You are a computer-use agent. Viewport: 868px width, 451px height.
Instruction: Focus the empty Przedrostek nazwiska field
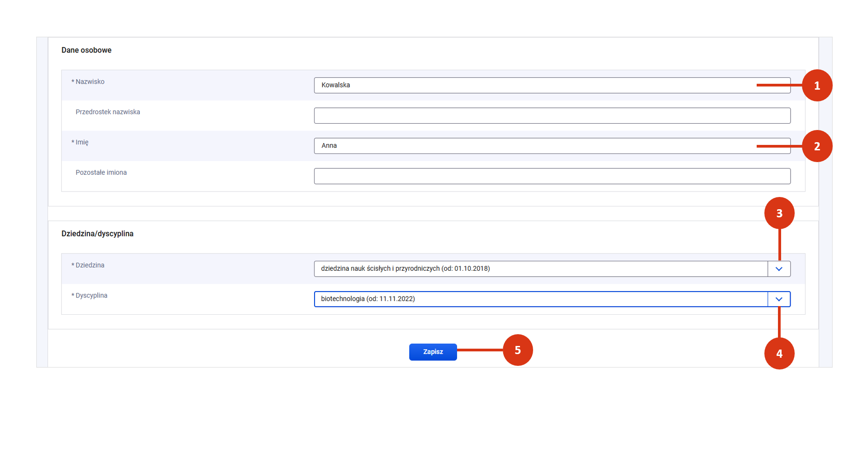pos(552,115)
